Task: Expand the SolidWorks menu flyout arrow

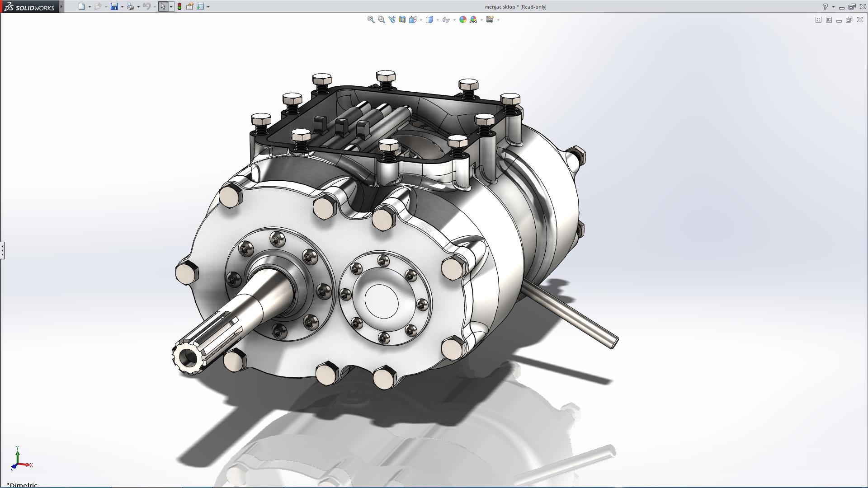Action: pos(61,6)
